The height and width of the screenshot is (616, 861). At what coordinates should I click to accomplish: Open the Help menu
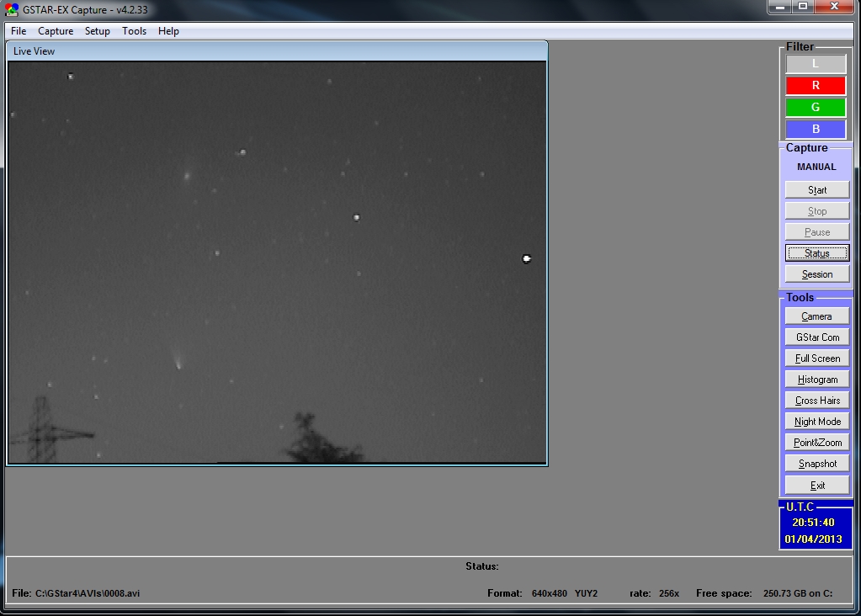click(167, 31)
